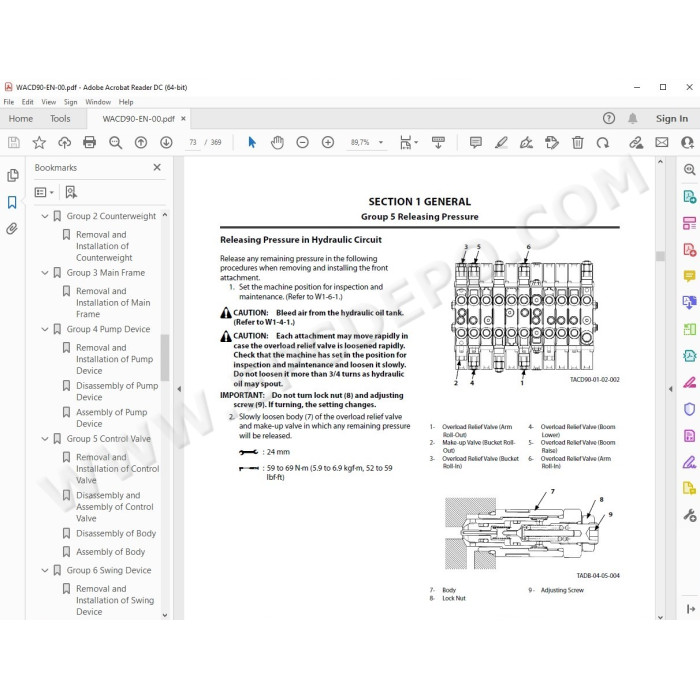700x700 pixels.
Task: Delete with trash can icon
Action: pyautogui.click(x=578, y=142)
